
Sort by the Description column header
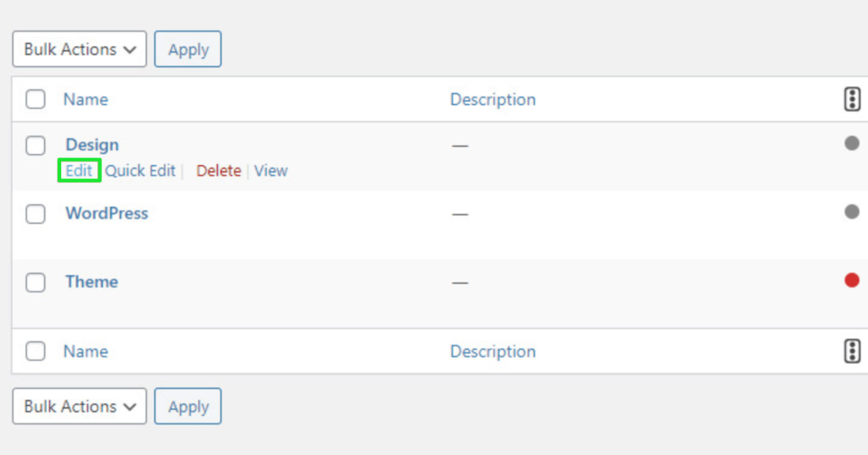[492, 100]
